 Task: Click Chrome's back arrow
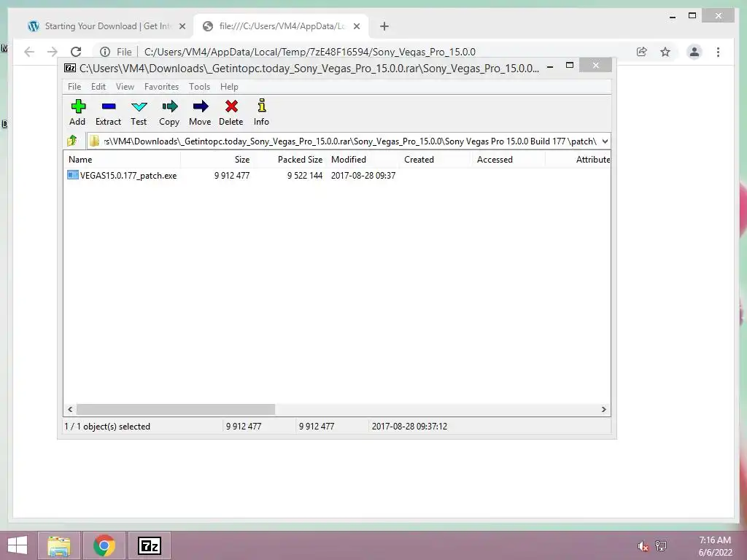coord(29,52)
